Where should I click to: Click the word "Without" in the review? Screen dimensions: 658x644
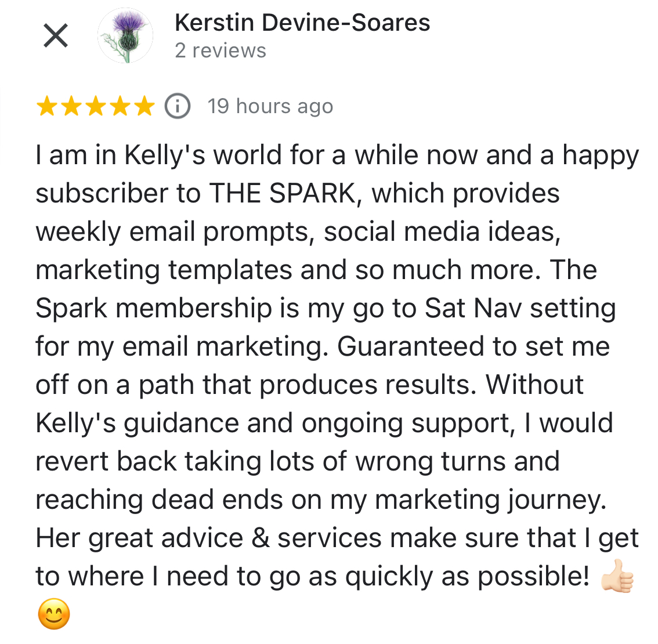click(x=534, y=385)
